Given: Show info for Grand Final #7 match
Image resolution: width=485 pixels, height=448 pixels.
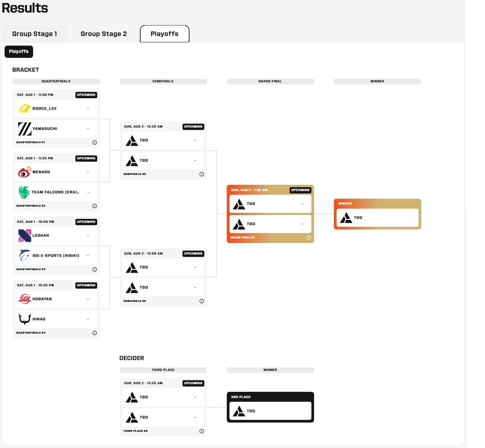Looking at the screenshot, I should [x=309, y=238].
